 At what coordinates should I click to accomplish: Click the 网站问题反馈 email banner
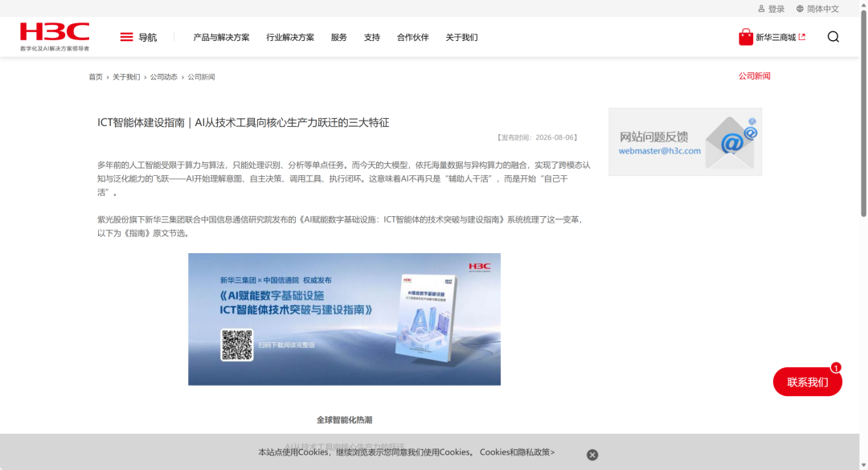click(686, 141)
